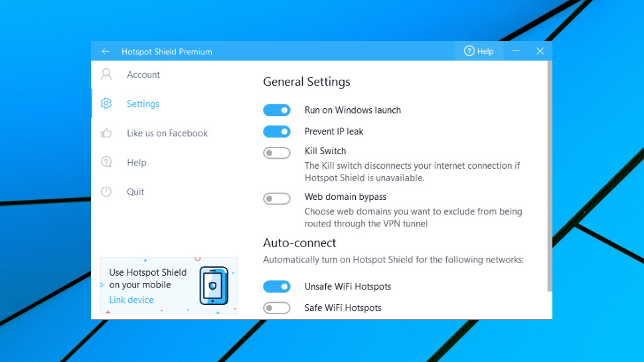Turn off Prevent IP leak switch
The width and height of the screenshot is (644, 362).
pos(277,132)
